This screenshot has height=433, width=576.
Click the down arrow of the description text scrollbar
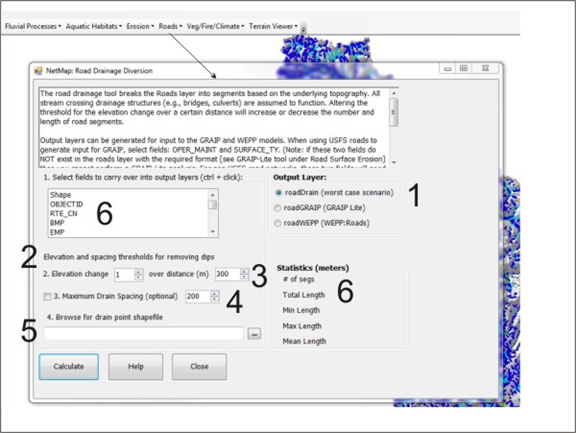[x=394, y=162]
